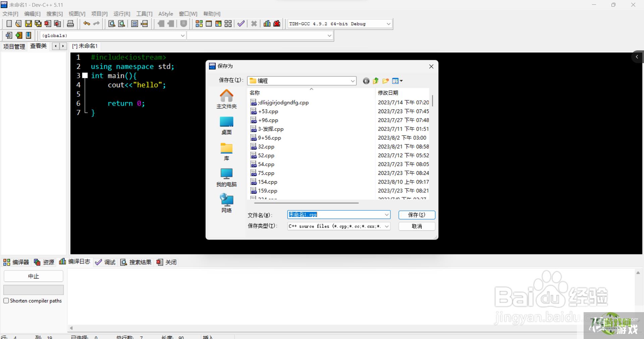Sort by the 名称 column header
The image size is (644, 339).
[x=311, y=93]
